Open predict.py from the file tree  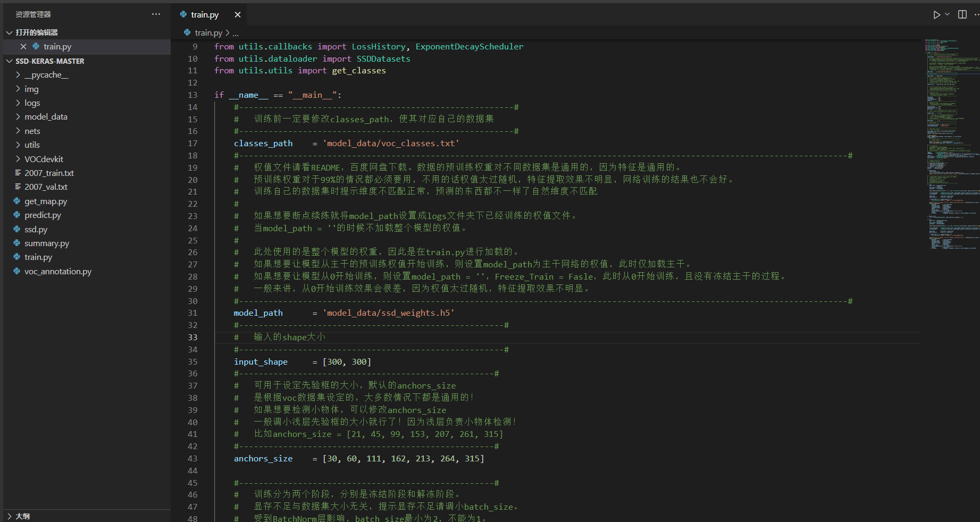[x=43, y=215]
